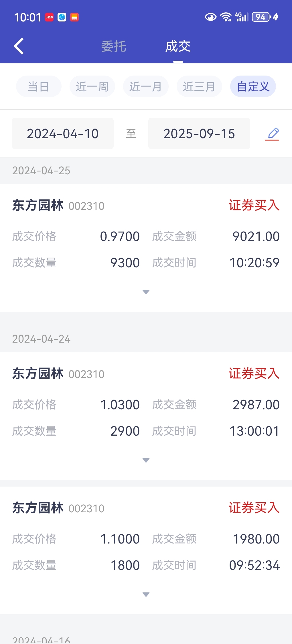Tap the red Xiaohongshu notification icon

point(49,17)
